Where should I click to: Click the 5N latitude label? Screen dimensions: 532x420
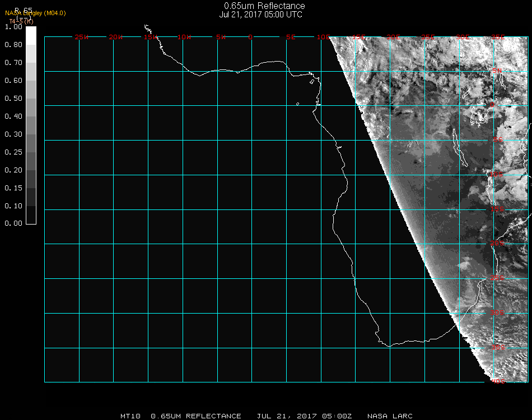pos(497,71)
